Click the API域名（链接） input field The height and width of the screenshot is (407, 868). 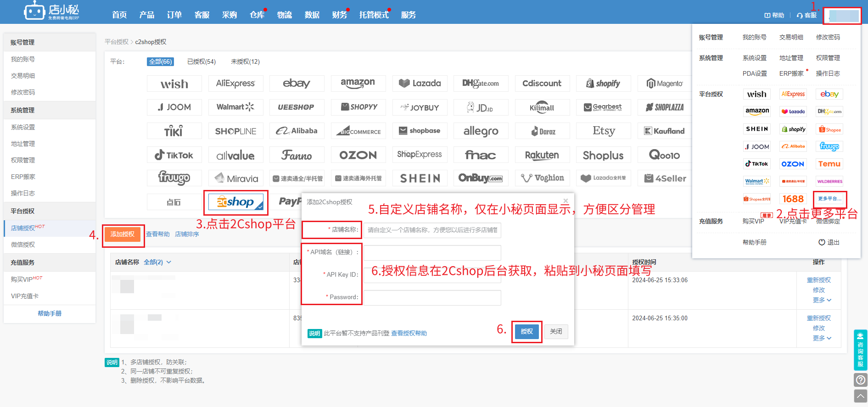[432, 252]
